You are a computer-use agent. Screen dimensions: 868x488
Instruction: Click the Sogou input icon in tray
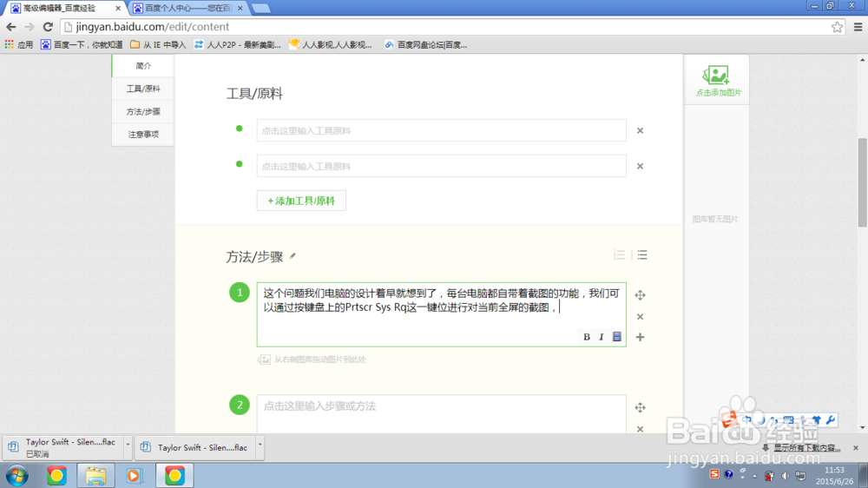(714, 474)
